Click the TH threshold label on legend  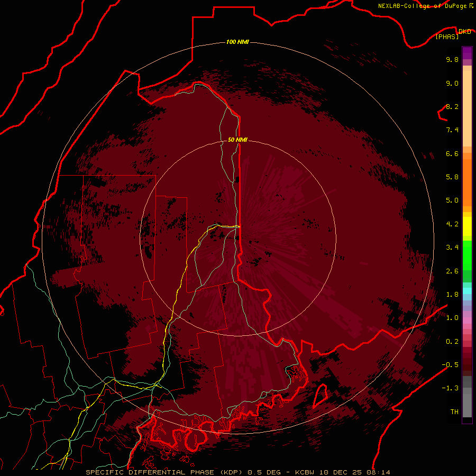coord(454,412)
